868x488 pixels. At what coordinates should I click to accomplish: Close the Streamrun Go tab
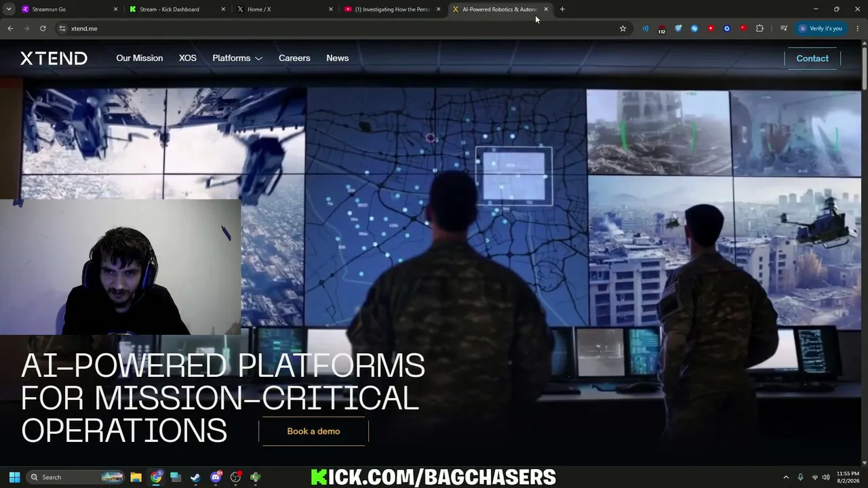click(115, 9)
